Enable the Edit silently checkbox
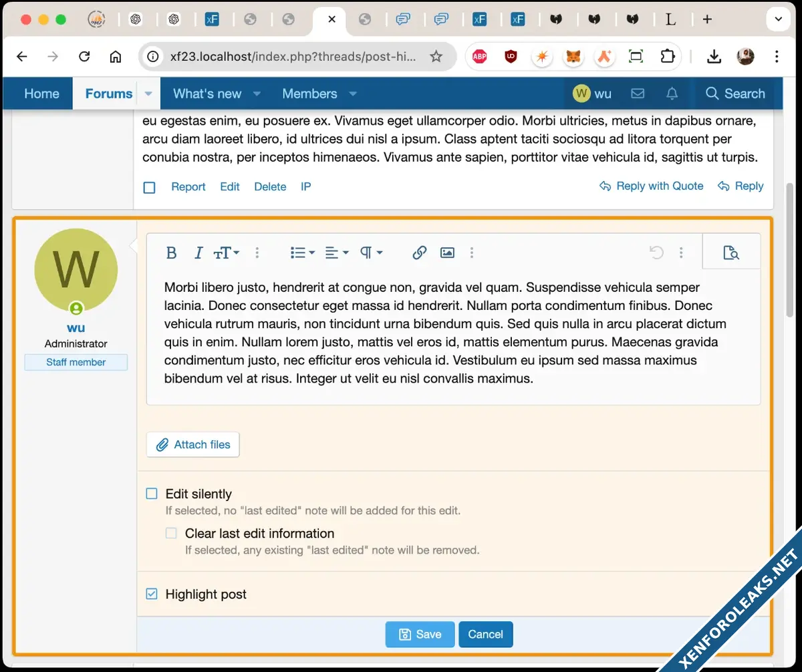Viewport: 802px width, 672px height. (152, 494)
